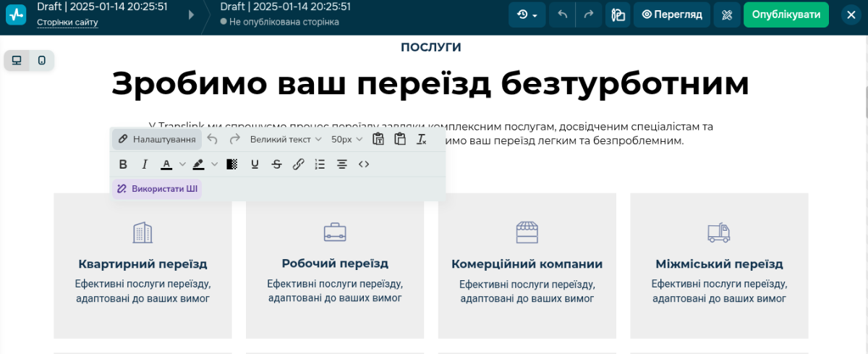Open the ruler and pencil tools icon
The width and height of the screenshot is (868, 354).
726,14
